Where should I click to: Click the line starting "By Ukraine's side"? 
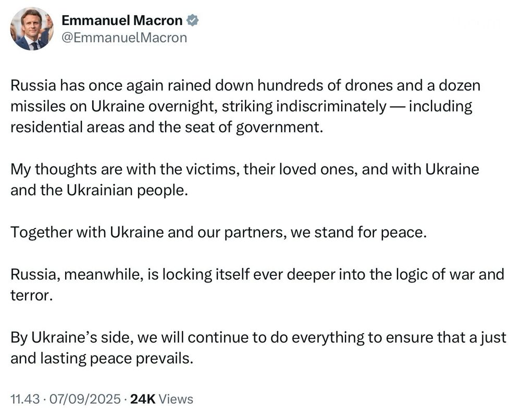tap(258, 337)
